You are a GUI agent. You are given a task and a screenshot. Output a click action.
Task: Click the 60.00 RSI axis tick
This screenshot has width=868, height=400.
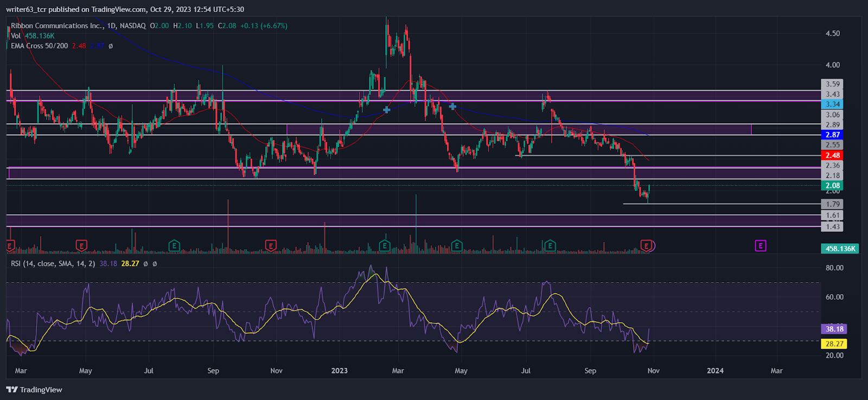tap(834, 297)
